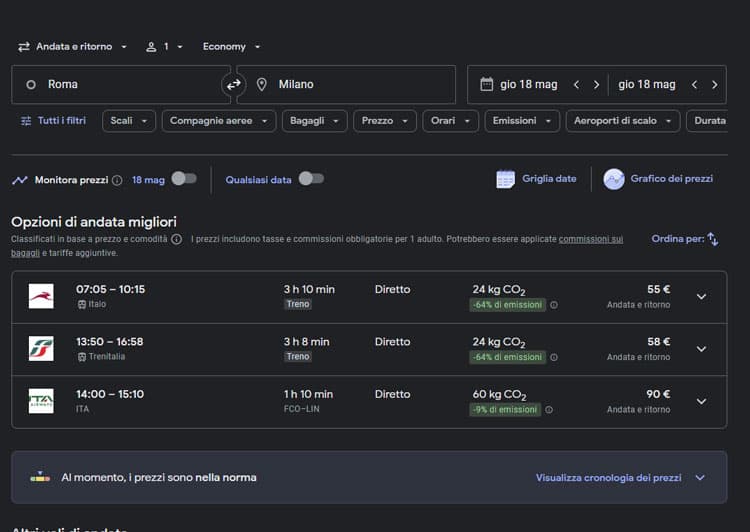Click the -9% di emissioni badge
This screenshot has width=750, height=532.
[x=505, y=410]
